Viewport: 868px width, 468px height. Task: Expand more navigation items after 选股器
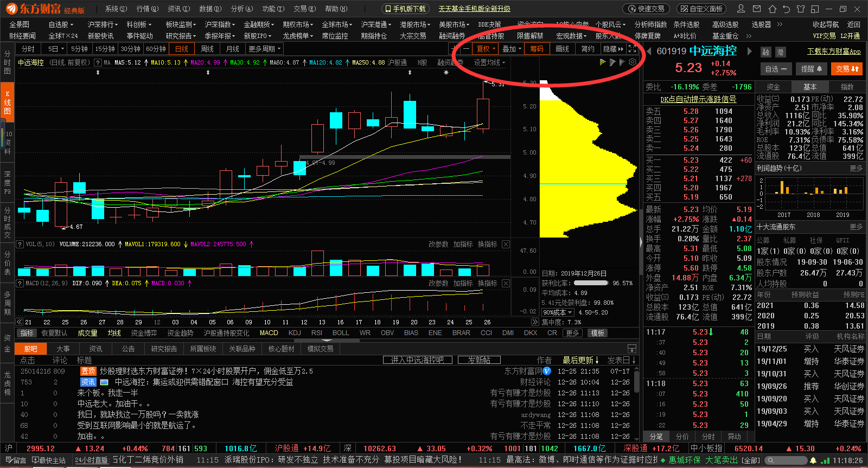click(780, 24)
